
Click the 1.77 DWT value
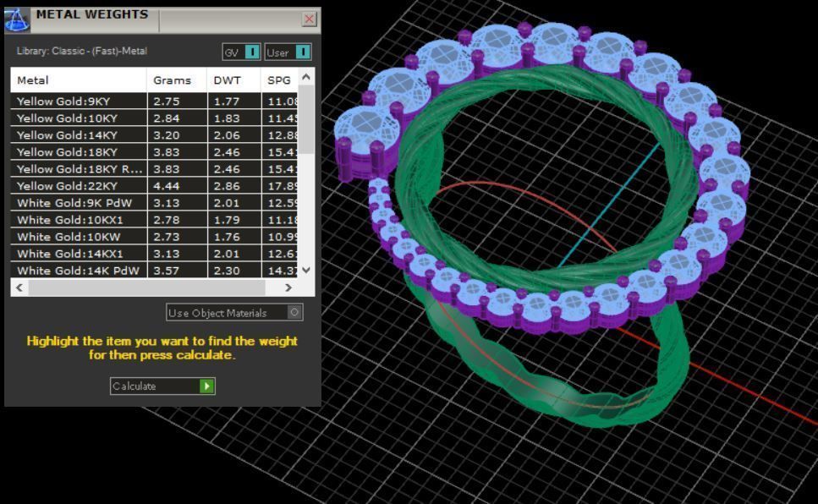(x=227, y=101)
